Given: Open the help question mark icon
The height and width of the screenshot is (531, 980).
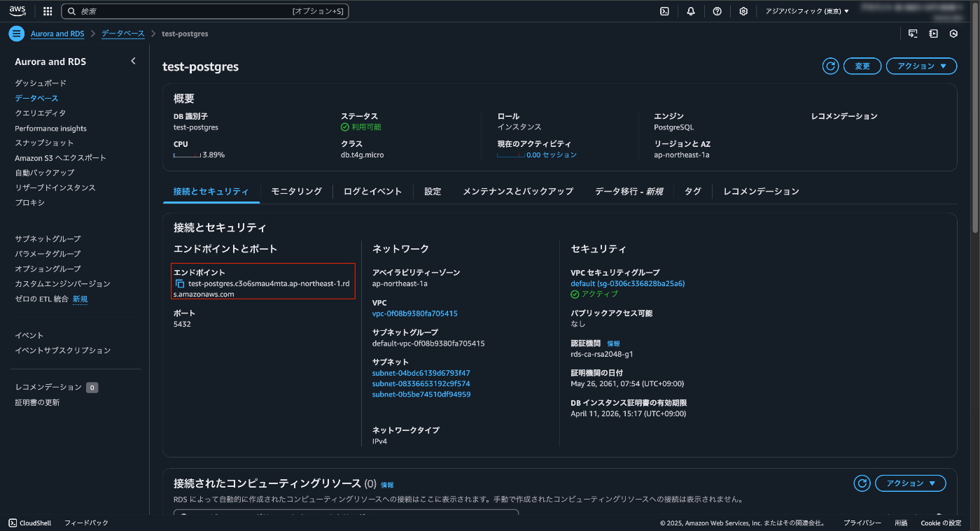Looking at the screenshot, I should pos(717,11).
